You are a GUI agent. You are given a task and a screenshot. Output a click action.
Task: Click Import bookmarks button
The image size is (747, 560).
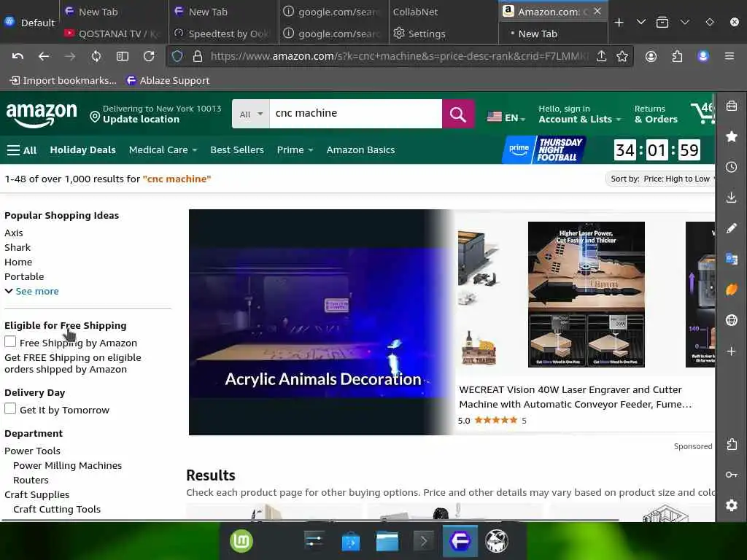point(63,80)
